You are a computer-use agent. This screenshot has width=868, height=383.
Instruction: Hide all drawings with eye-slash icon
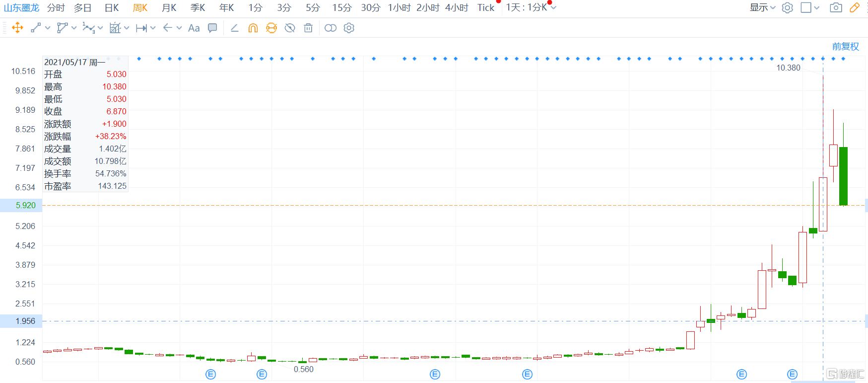290,28
